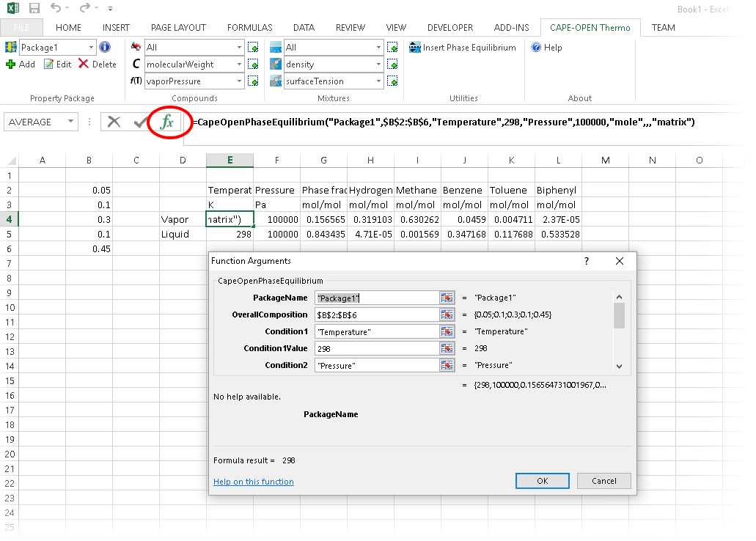Open CAPE-OPEN Thermo Help

pyautogui.click(x=546, y=47)
